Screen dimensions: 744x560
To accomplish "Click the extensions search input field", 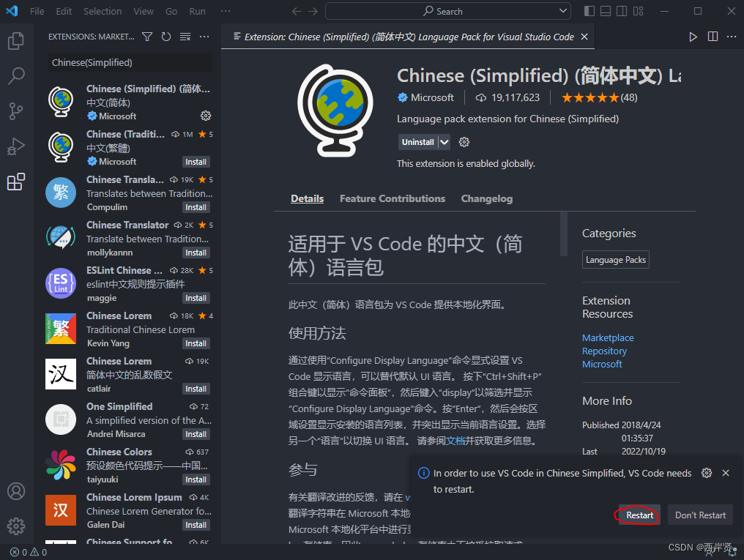I will click(130, 63).
